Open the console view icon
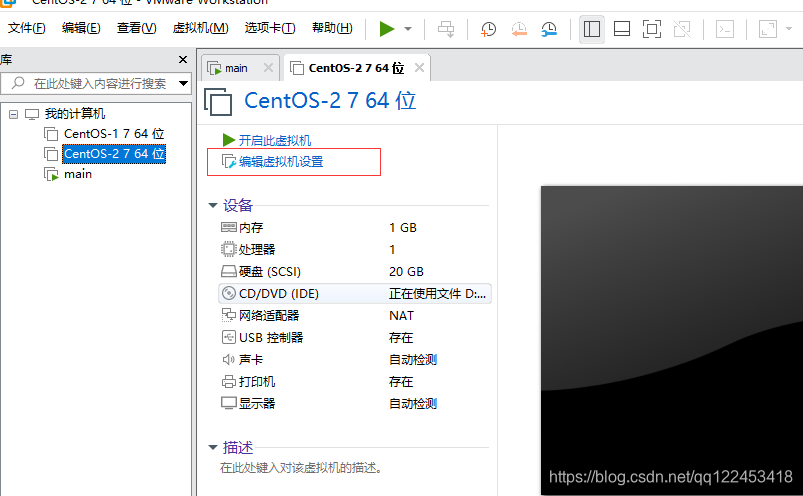The height and width of the screenshot is (496, 803). click(725, 29)
